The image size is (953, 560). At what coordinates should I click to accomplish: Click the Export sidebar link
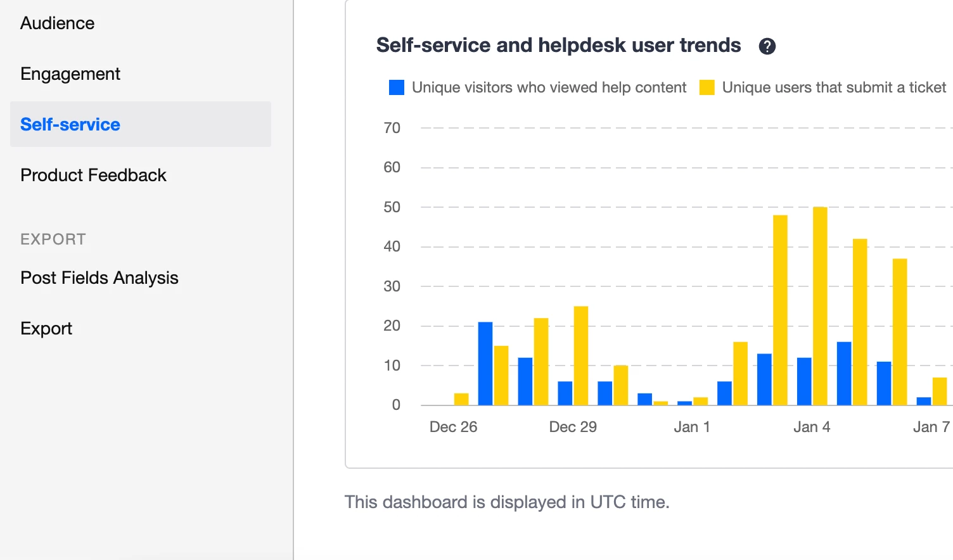coord(46,329)
